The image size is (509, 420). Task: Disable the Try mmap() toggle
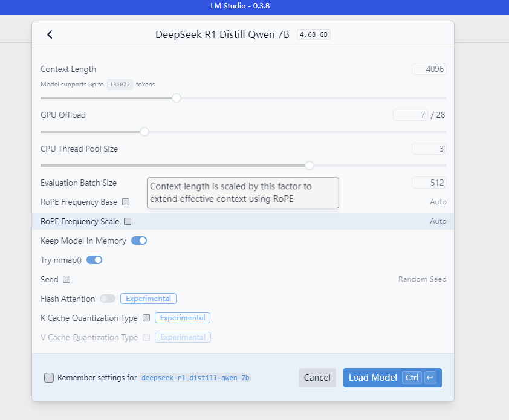coord(94,260)
